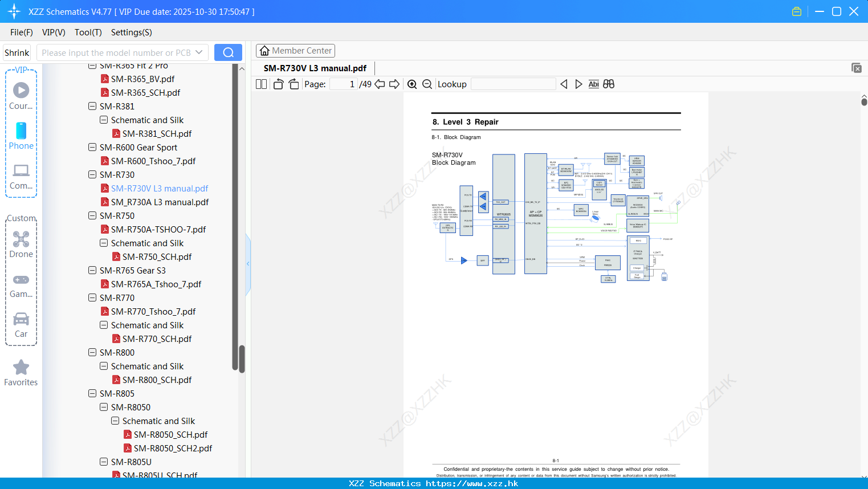Click the tree panel scrollbar thumb
This screenshot has width=868, height=489.
242,359
